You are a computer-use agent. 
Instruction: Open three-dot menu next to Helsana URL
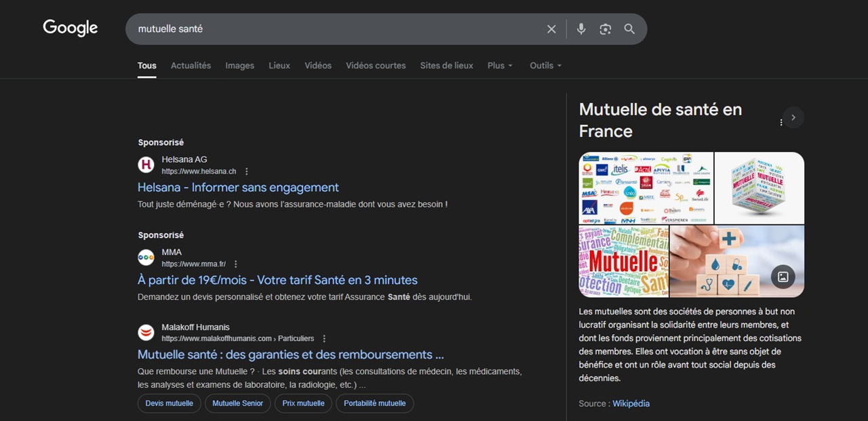[247, 172]
